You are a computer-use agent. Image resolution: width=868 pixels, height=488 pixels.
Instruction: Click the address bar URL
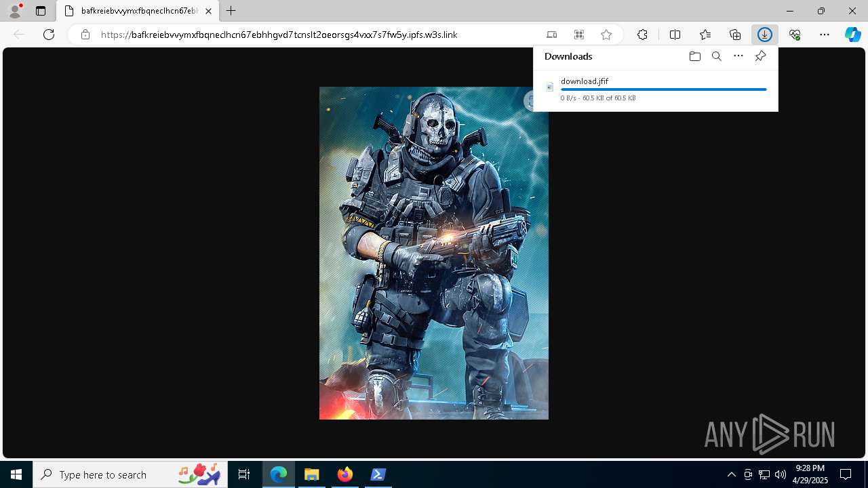coord(279,35)
